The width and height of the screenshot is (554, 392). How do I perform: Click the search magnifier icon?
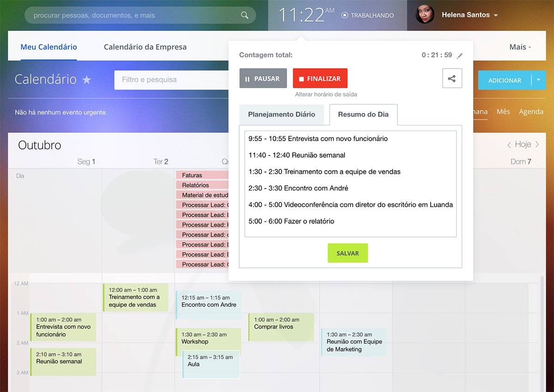245,15
